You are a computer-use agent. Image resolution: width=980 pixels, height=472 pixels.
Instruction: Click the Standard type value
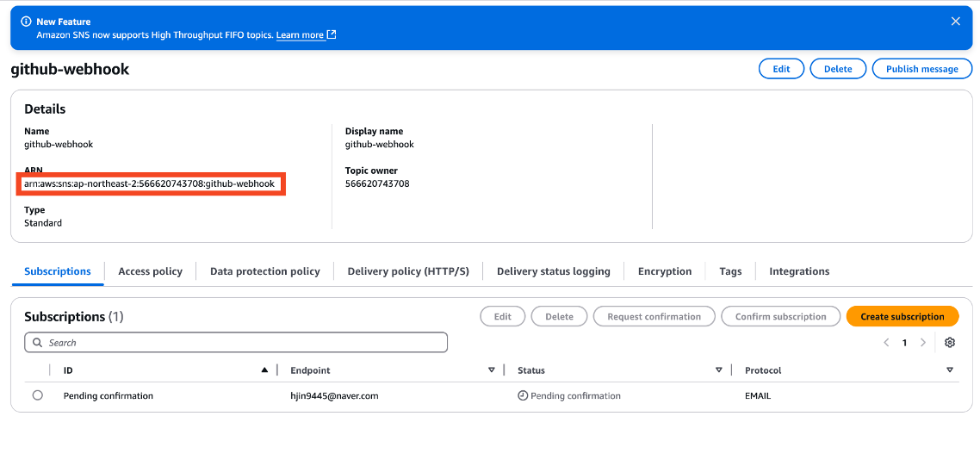pyautogui.click(x=43, y=222)
